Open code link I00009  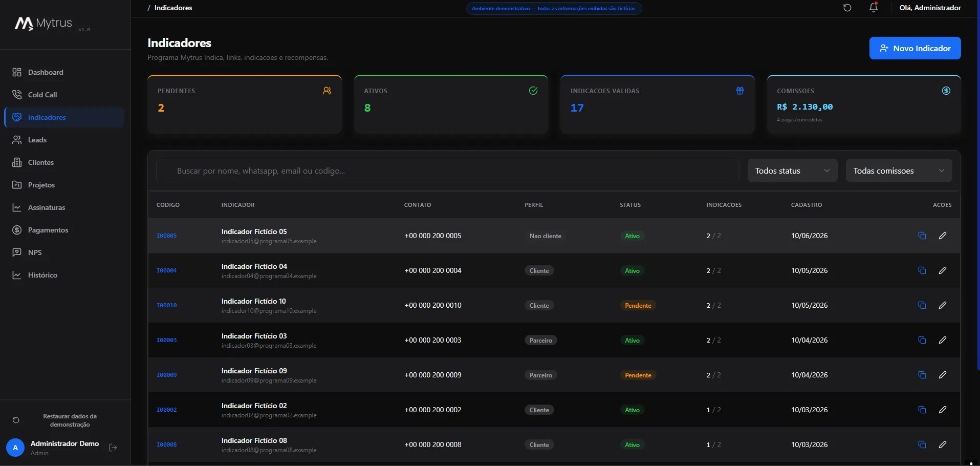(166, 375)
